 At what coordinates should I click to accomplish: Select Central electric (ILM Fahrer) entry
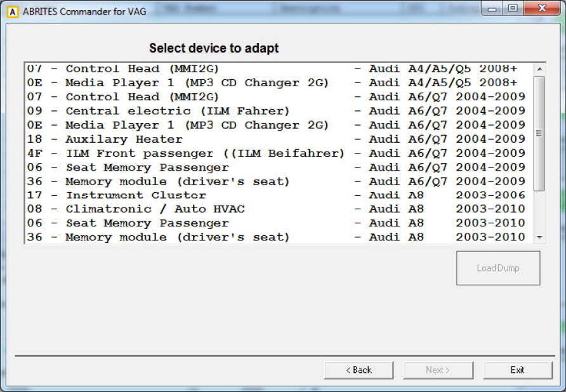[276, 110]
